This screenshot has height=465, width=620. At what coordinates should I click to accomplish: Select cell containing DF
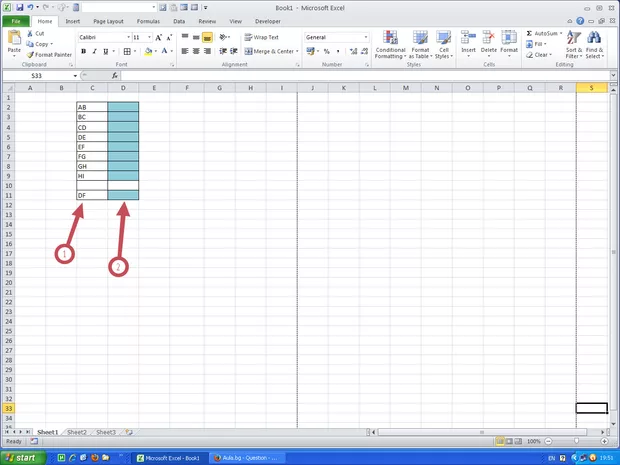92,195
